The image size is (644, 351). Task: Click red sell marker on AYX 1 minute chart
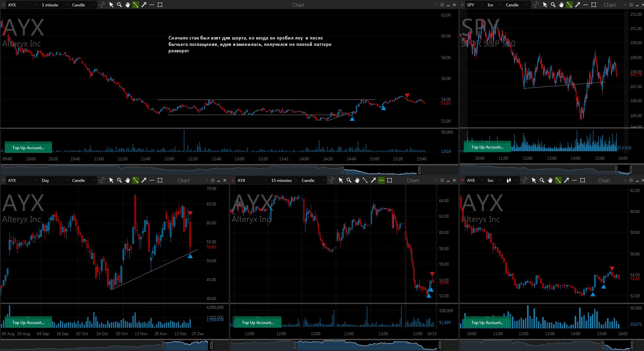(x=407, y=96)
